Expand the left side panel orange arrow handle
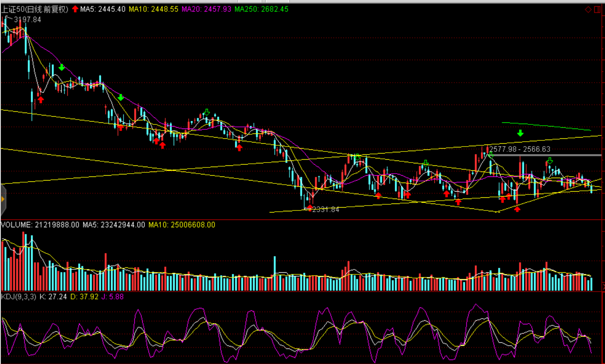 pyautogui.click(x=3, y=199)
